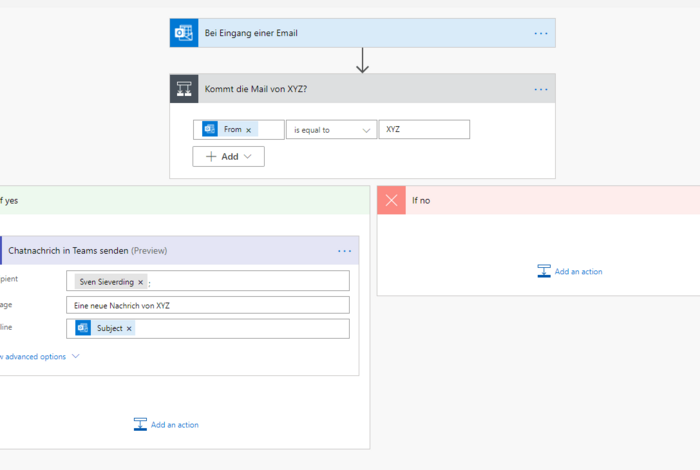Click the red X icon of 'If no'
This screenshot has width=700, height=470.
(x=392, y=200)
